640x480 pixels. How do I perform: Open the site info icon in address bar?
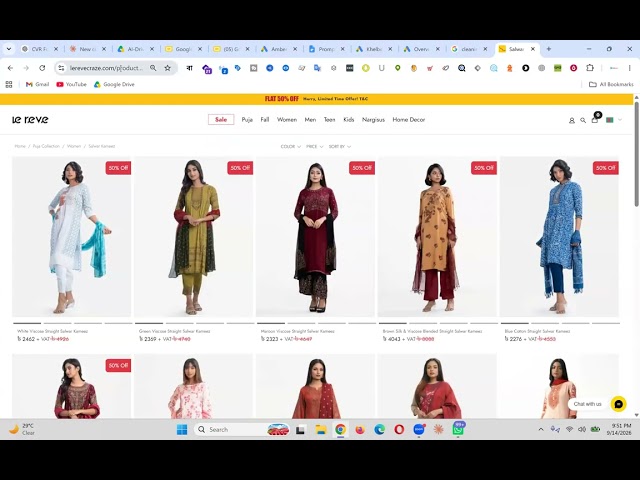coord(61,68)
